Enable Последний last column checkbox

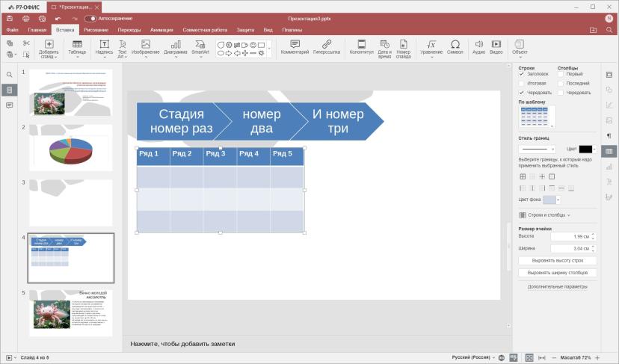point(561,83)
